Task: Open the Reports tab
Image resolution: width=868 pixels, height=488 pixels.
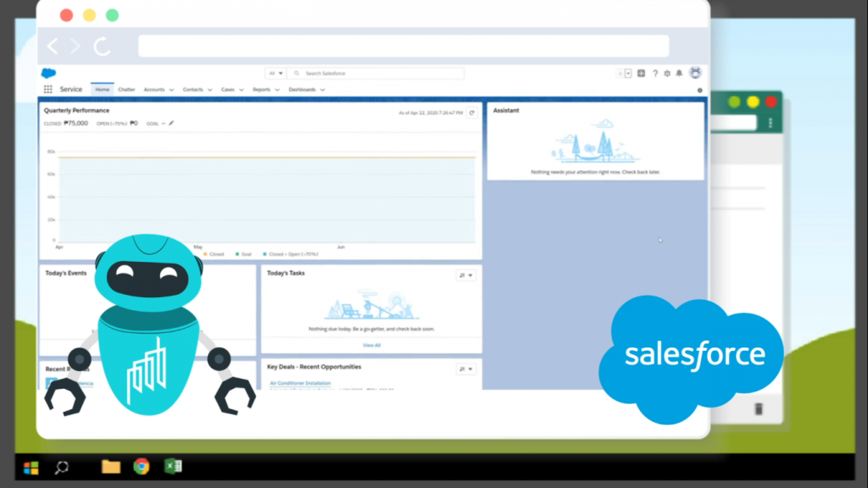Action: pos(261,90)
